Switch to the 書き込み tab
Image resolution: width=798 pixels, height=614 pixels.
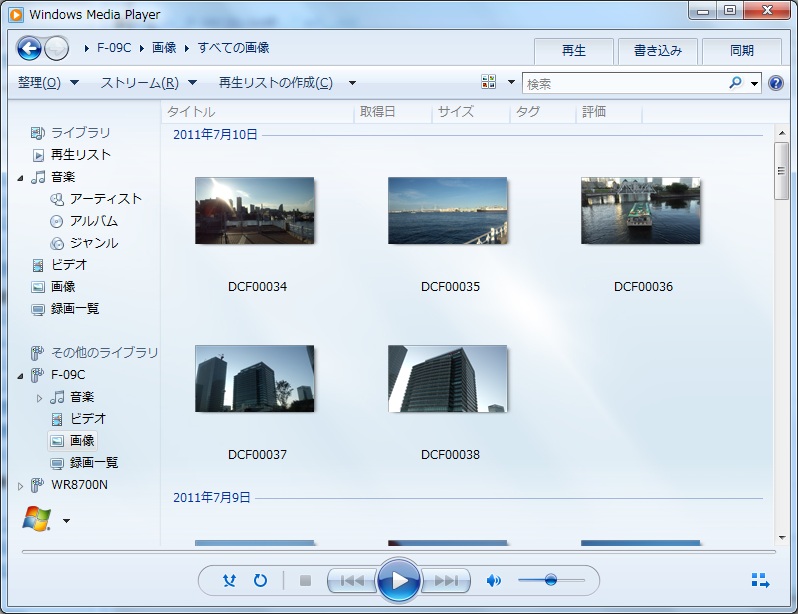658,51
